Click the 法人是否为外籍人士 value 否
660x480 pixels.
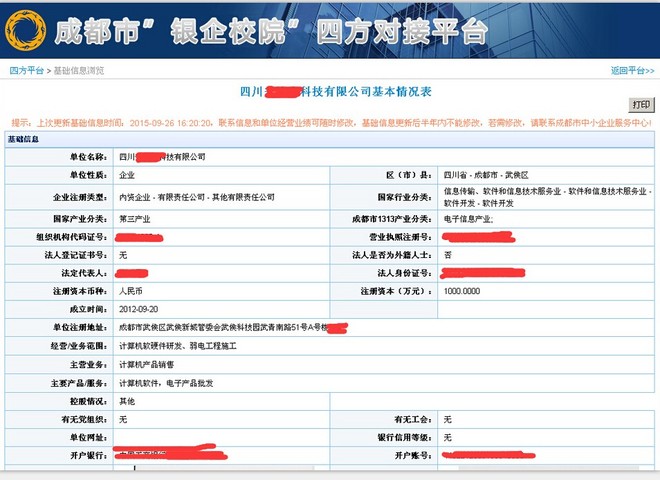coord(448,255)
